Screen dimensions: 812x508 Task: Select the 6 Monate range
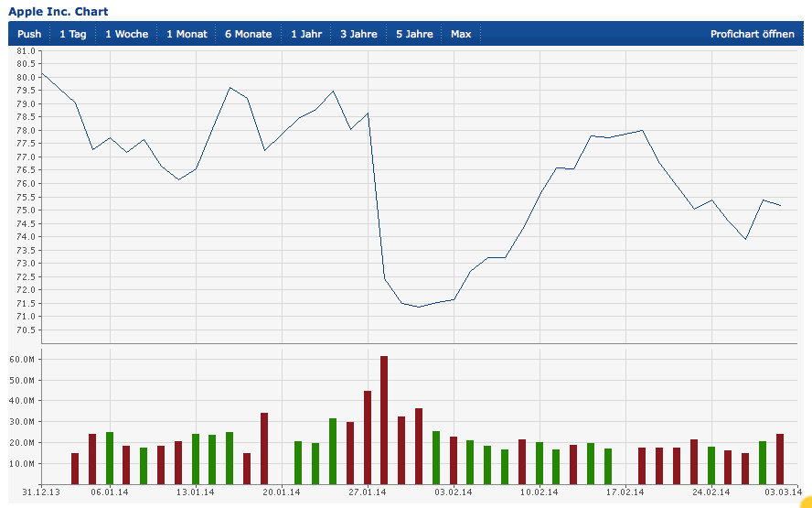pyautogui.click(x=249, y=34)
